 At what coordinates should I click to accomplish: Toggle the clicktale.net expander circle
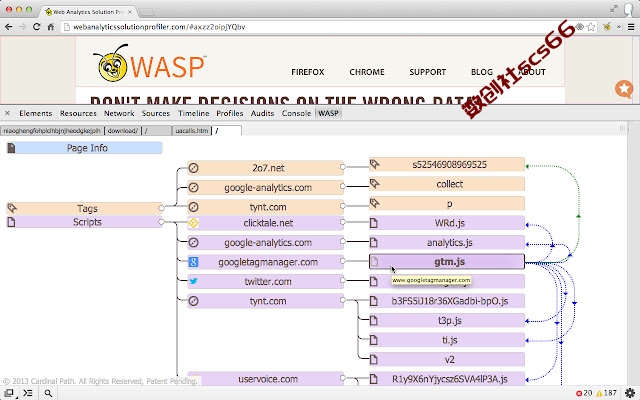(x=343, y=222)
